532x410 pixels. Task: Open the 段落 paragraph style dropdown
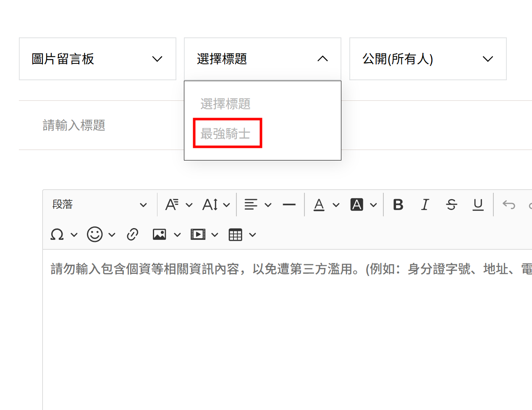[100, 205]
